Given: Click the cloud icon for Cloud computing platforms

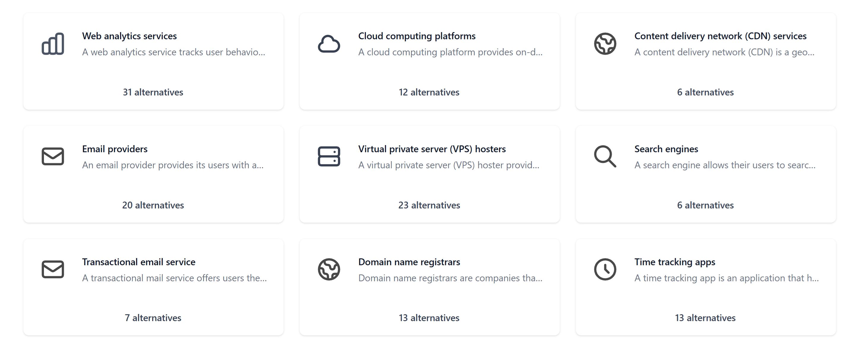Looking at the screenshot, I should click(x=329, y=44).
